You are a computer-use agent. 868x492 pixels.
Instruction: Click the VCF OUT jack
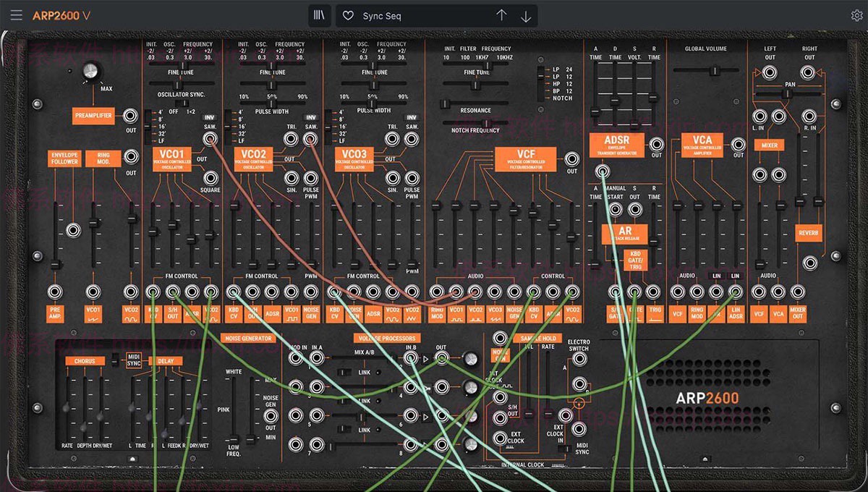click(572, 157)
